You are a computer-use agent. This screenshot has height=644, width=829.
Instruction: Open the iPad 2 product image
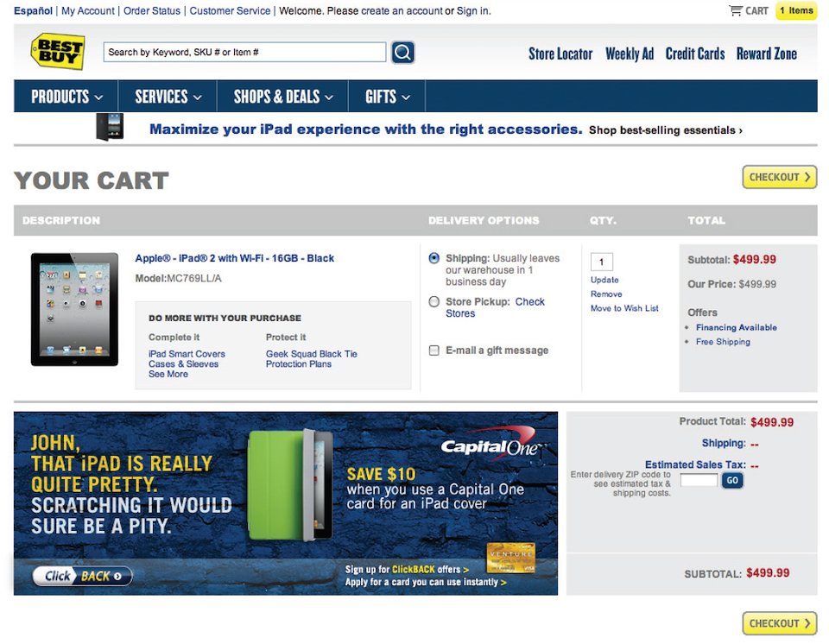[74, 309]
